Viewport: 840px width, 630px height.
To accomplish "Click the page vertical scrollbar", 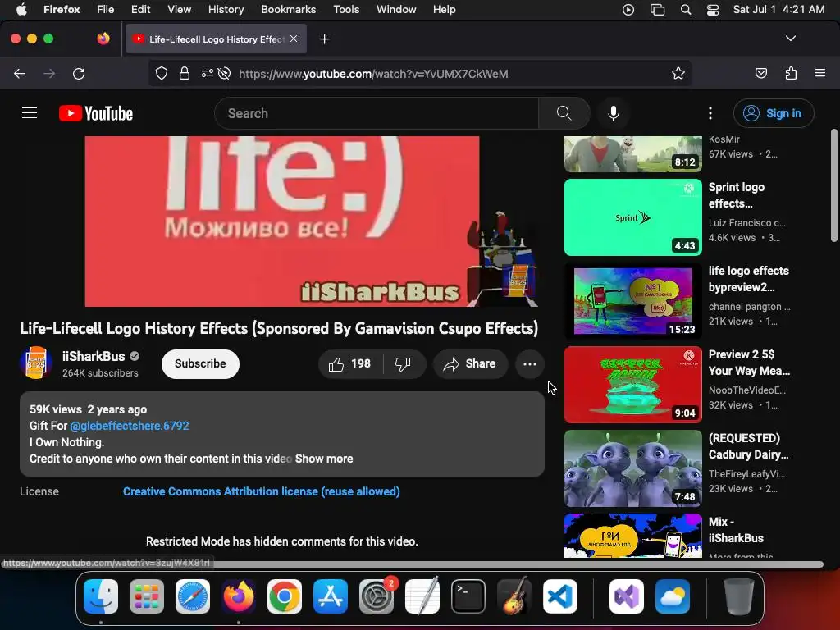I will (x=833, y=185).
